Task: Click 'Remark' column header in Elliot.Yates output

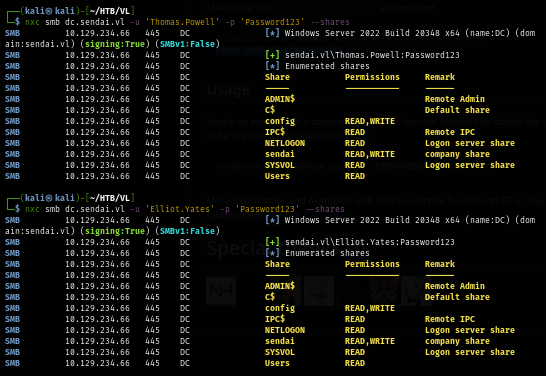Action: point(440,264)
